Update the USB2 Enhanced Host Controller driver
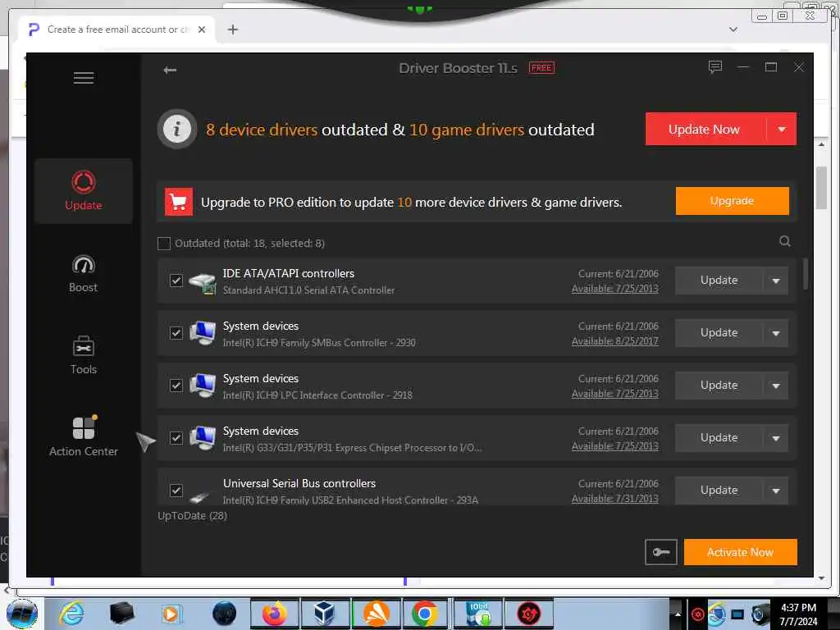Image resolution: width=840 pixels, height=630 pixels. (x=719, y=491)
